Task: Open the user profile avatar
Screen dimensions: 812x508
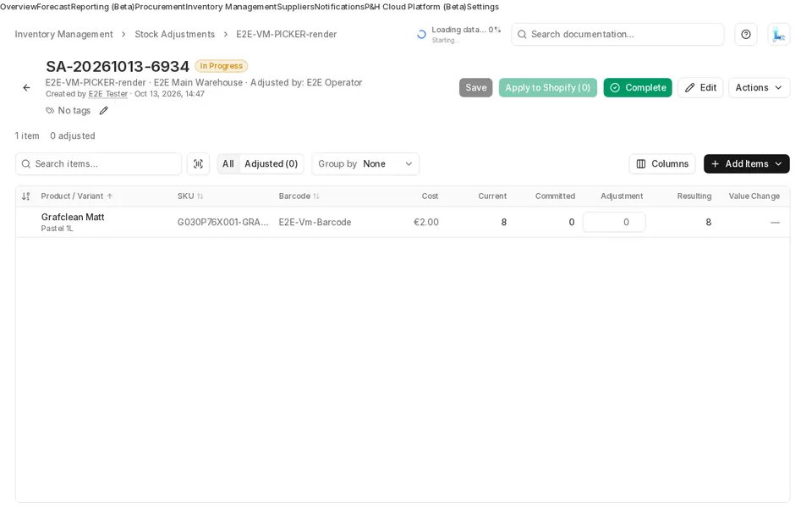Action: 778,34
